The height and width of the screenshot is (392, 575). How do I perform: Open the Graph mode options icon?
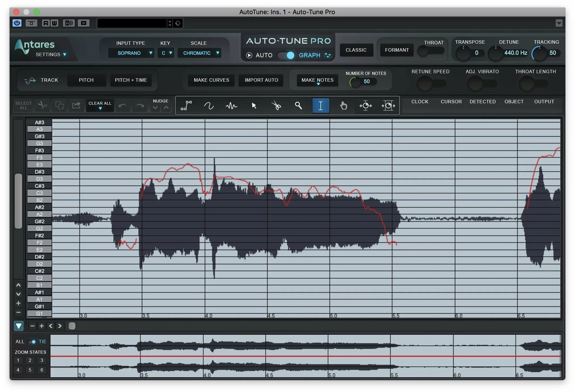tap(328, 55)
